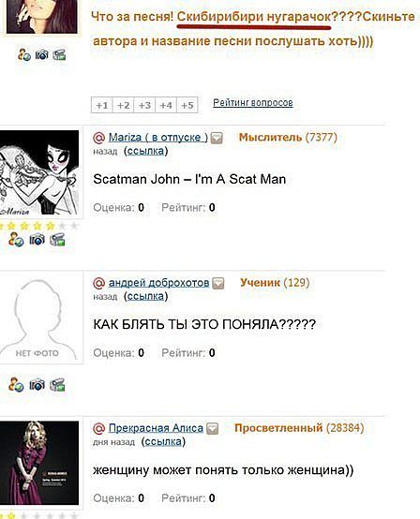Click the friend icon under андрей доброхотов's avatar

click(16, 385)
